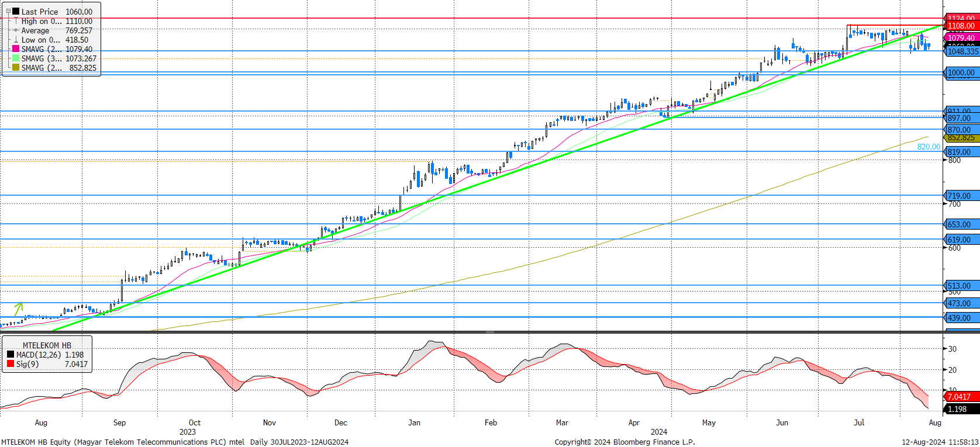The image size is (980, 447).
Task: Select the blue 1048.335 axis tag
Action: coord(962,51)
